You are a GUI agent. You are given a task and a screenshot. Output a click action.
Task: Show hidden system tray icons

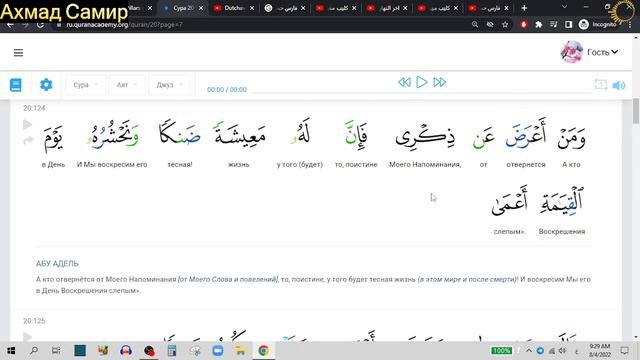coord(529,351)
